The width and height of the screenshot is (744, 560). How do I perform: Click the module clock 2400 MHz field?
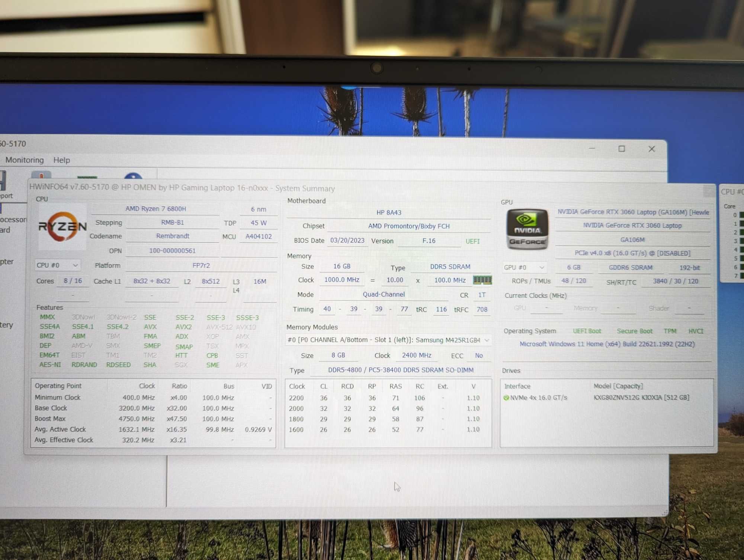(x=417, y=355)
